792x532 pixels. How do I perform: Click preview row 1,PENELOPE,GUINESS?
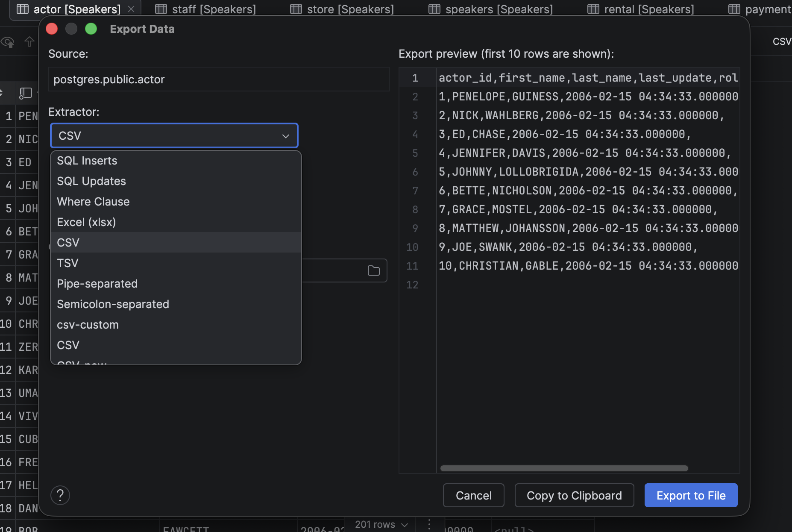click(x=589, y=97)
